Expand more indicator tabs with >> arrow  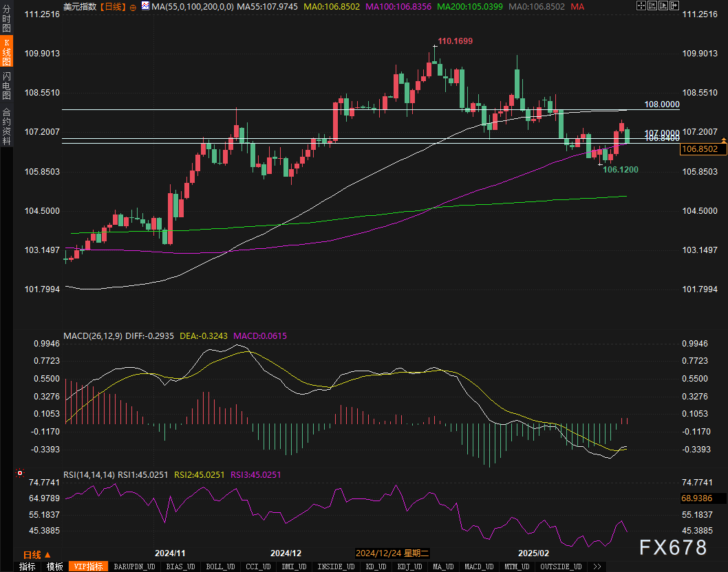point(597,566)
